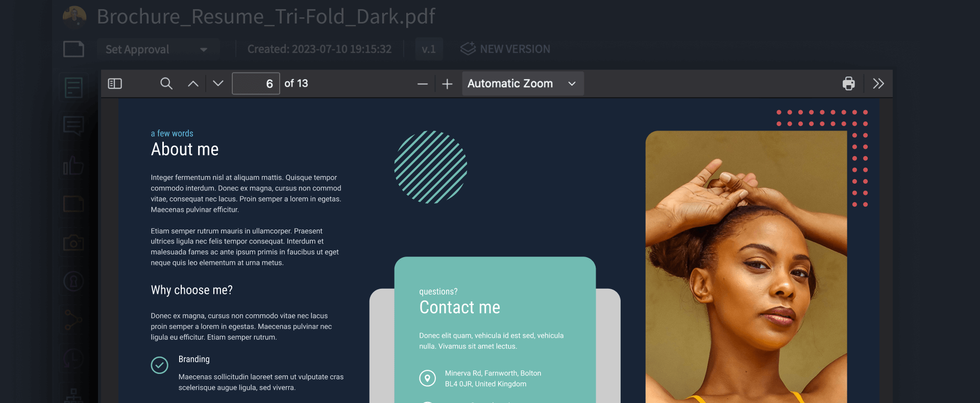Click the user avatar next to filename

[x=75, y=16]
